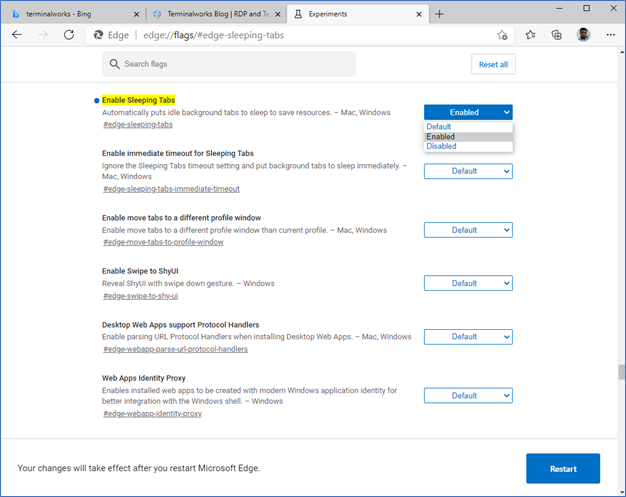The image size is (626, 497).
Task: Choose Disabled in the Sleeping Tabs dropdown list
Action: pyautogui.click(x=468, y=146)
